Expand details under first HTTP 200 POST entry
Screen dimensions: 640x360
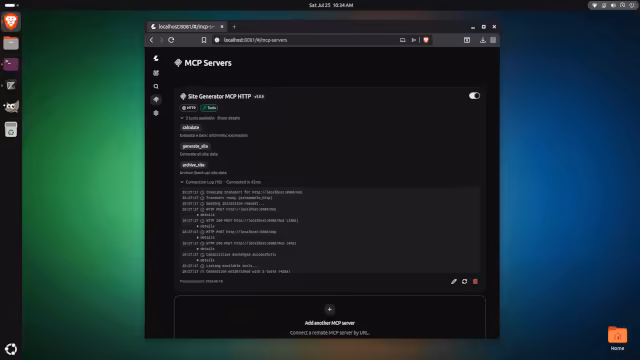[206, 226]
